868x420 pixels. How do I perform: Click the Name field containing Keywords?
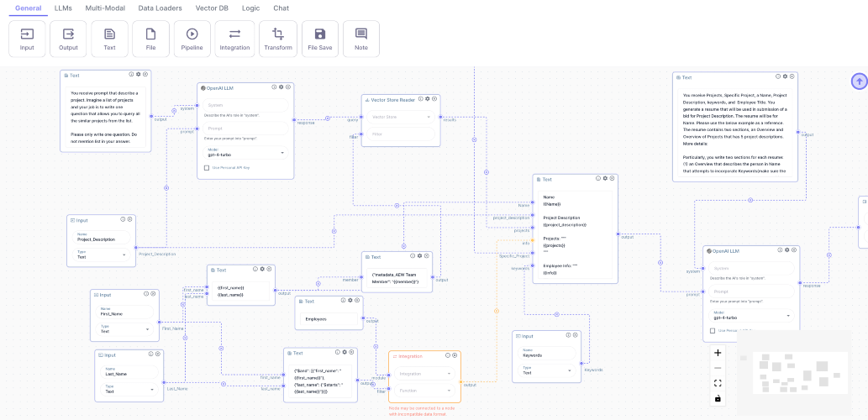point(546,353)
